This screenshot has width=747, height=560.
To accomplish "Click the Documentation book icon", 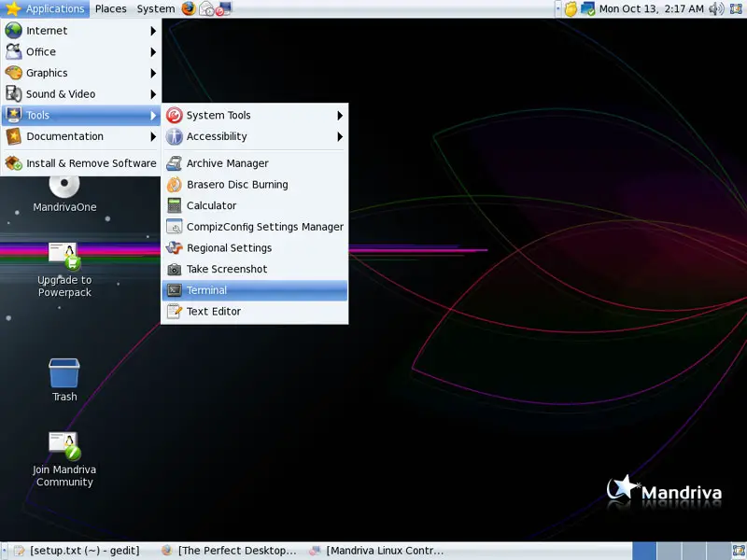I will click(13, 136).
